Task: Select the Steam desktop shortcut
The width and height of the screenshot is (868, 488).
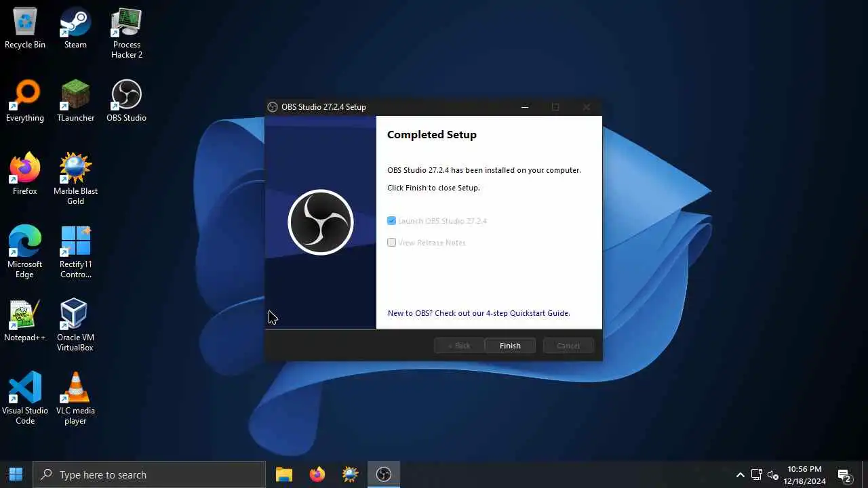Action: [x=75, y=28]
